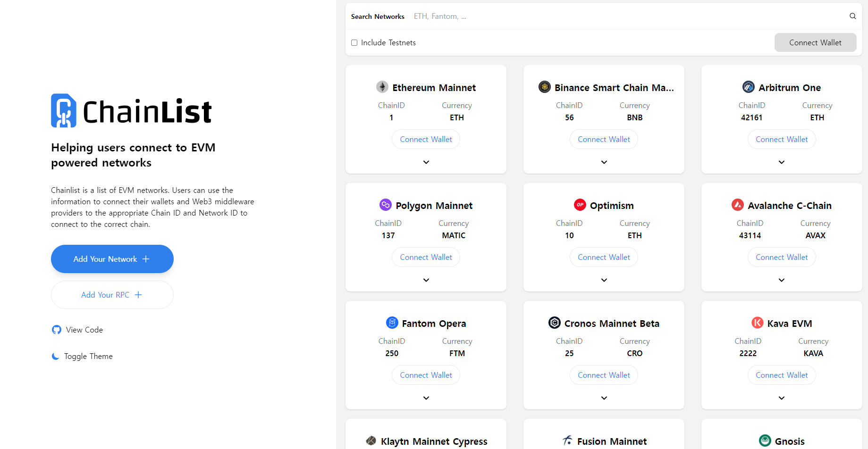Click the Ethereum Mainnet title
Screen dimensions: 868x449
pyautogui.click(x=434, y=88)
